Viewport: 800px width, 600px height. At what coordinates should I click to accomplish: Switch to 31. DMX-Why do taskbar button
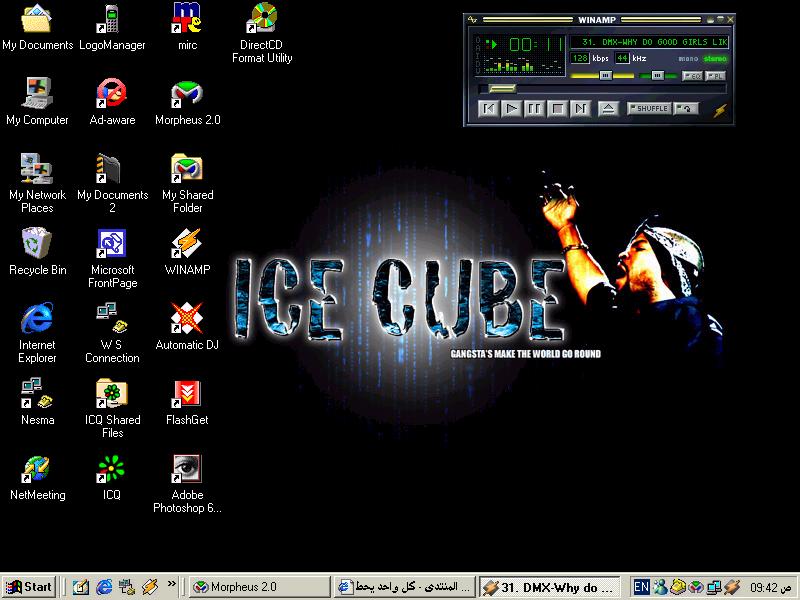550,587
